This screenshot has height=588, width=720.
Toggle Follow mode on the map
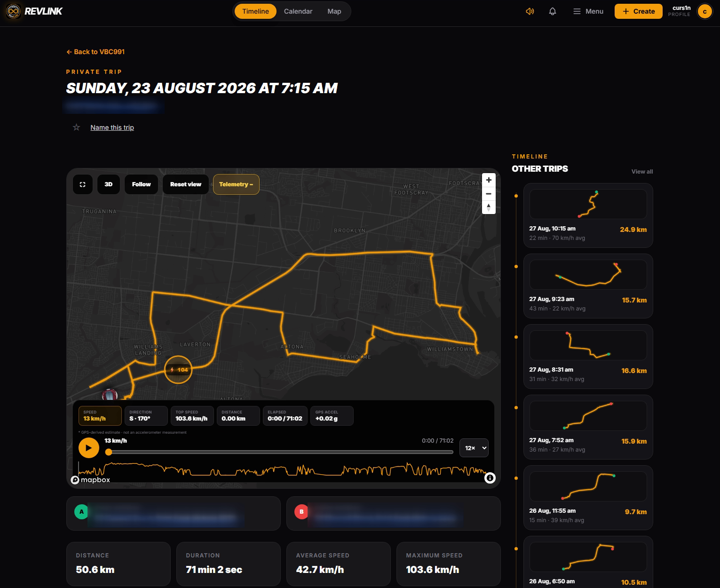142,184
